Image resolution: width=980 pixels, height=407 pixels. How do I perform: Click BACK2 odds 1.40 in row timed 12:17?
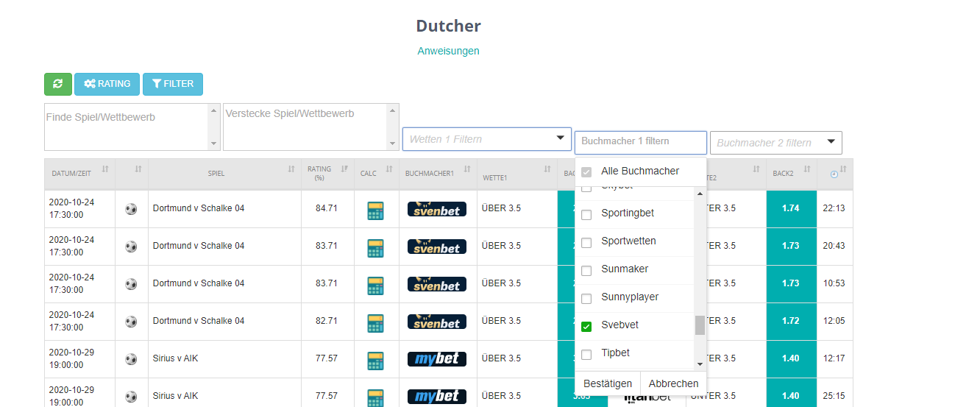pyautogui.click(x=792, y=359)
